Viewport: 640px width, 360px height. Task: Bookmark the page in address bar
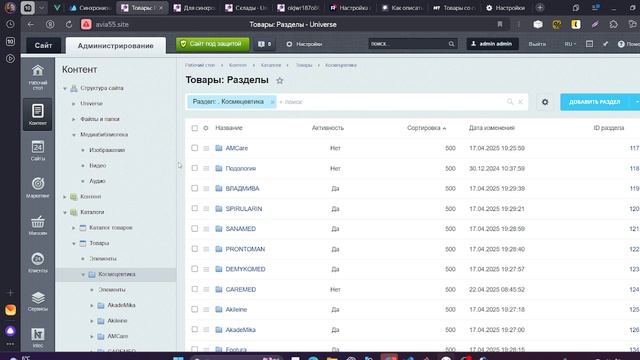(x=500, y=24)
